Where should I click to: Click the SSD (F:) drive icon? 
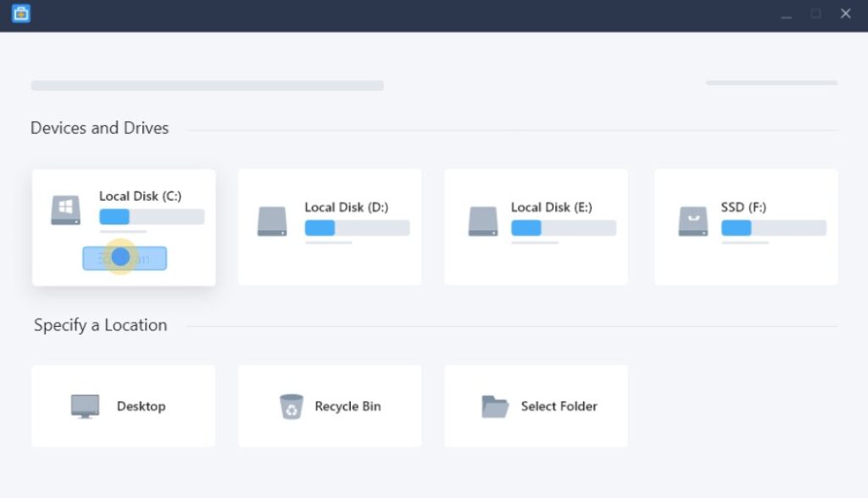tap(693, 221)
